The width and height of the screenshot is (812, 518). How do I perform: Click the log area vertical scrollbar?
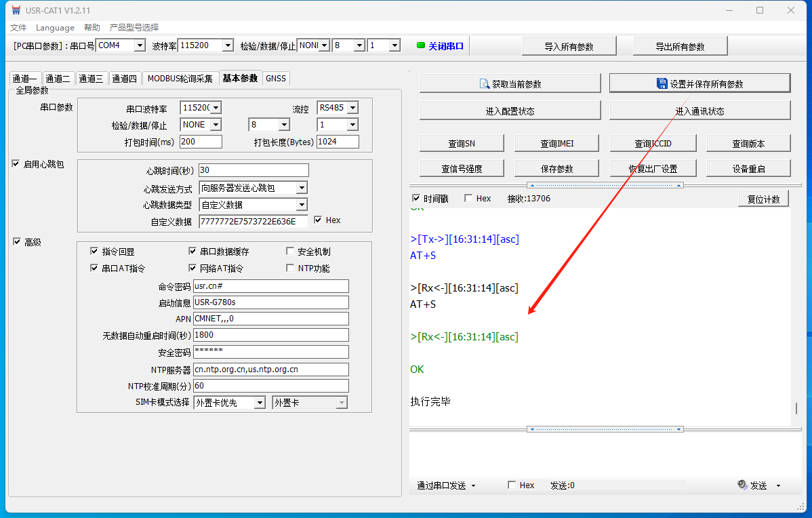click(796, 409)
